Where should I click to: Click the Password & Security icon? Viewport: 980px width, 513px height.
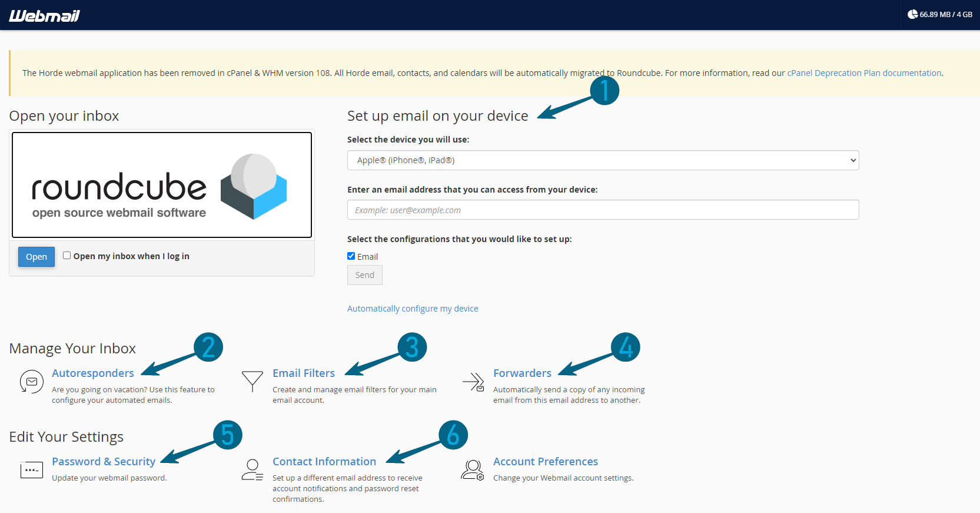tap(32, 470)
